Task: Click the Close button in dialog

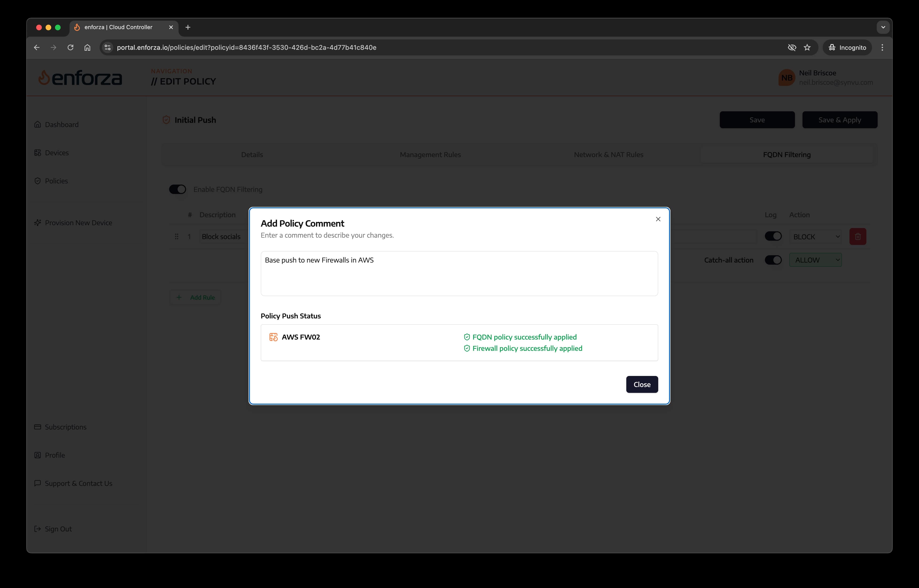Action: point(642,384)
